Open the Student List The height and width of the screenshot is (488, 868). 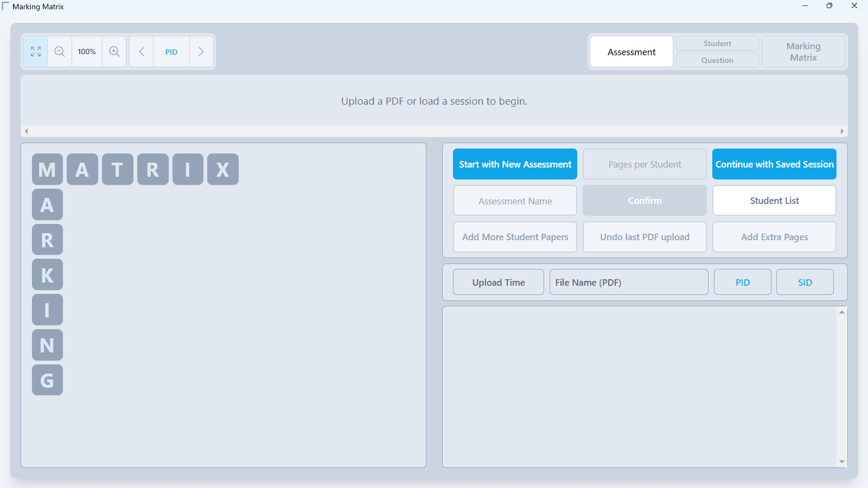click(774, 201)
